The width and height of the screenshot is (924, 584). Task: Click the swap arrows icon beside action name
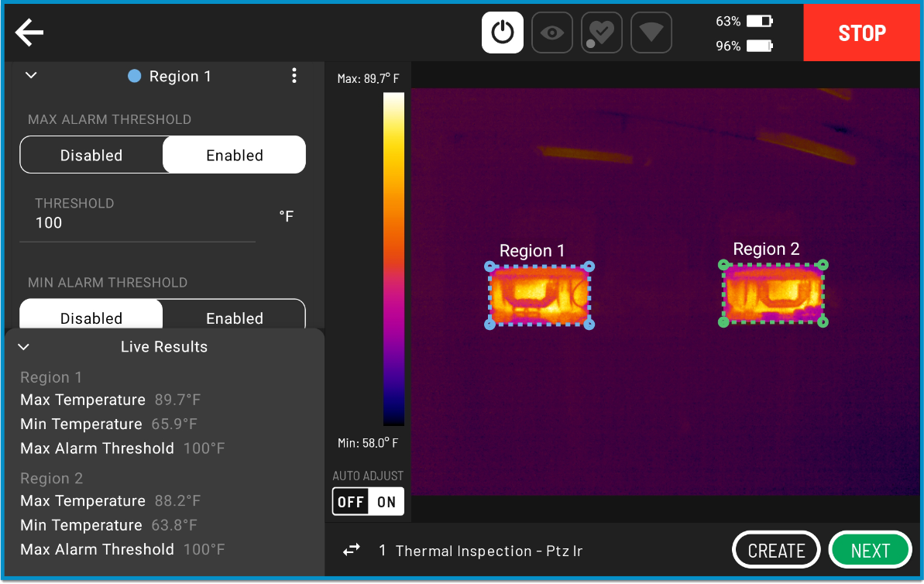coord(351,551)
